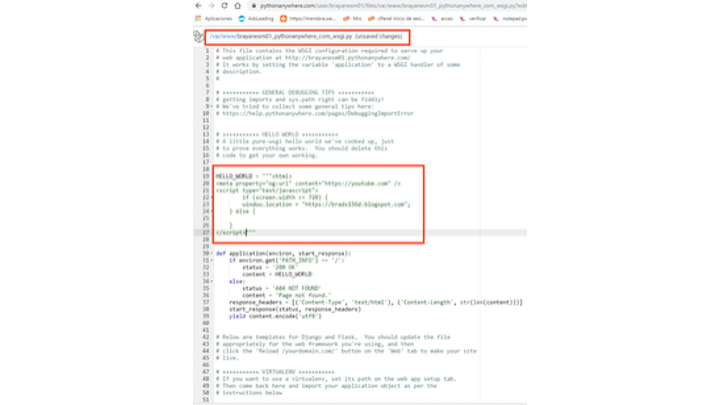Toggle the fold marker at line 9
The width and height of the screenshot is (720, 405).
tap(212, 107)
